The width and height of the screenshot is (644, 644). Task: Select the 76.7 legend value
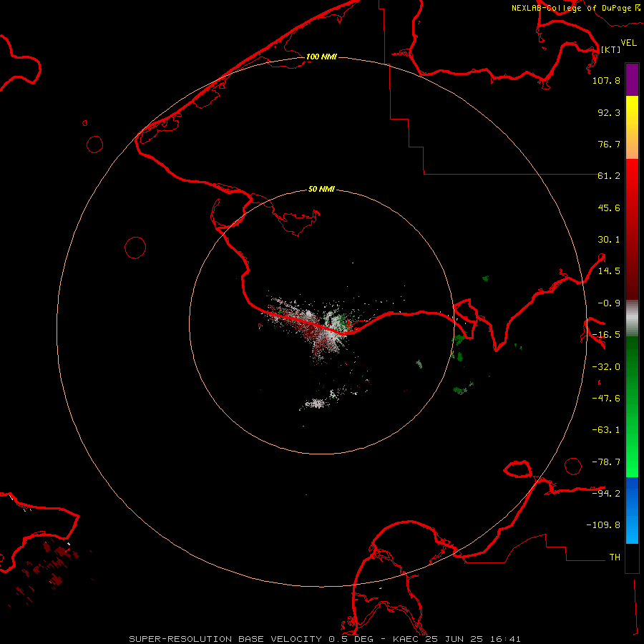pyautogui.click(x=609, y=144)
